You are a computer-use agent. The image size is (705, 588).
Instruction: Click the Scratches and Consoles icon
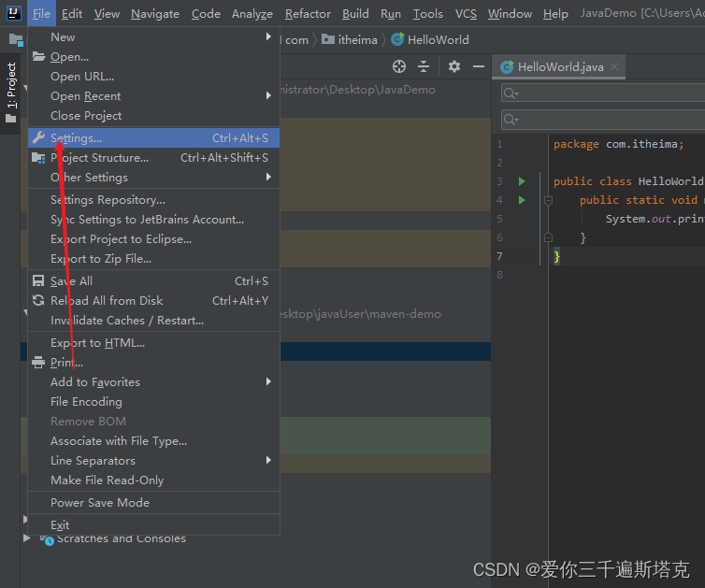point(47,539)
